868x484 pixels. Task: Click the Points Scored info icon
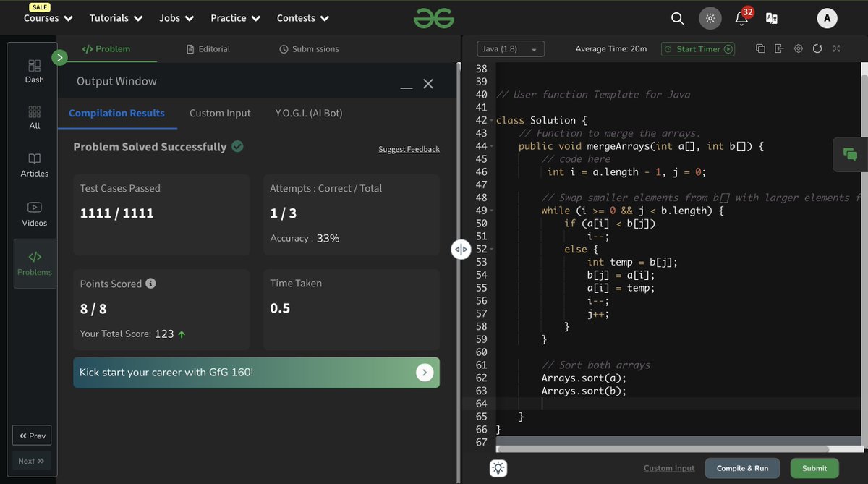click(150, 284)
